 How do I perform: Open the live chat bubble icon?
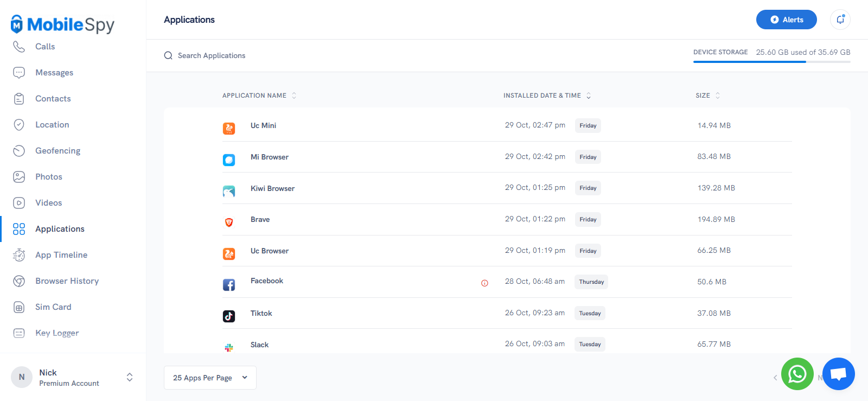pos(838,374)
